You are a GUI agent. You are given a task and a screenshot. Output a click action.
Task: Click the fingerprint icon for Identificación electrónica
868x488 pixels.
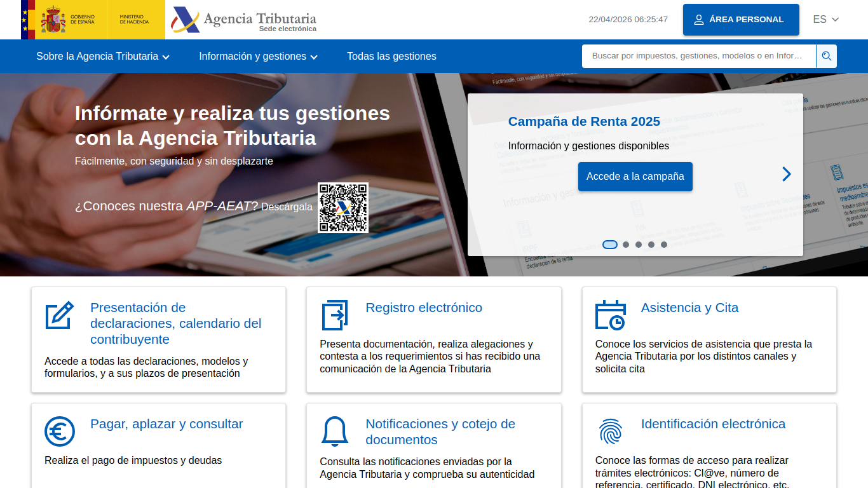(611, 431)
